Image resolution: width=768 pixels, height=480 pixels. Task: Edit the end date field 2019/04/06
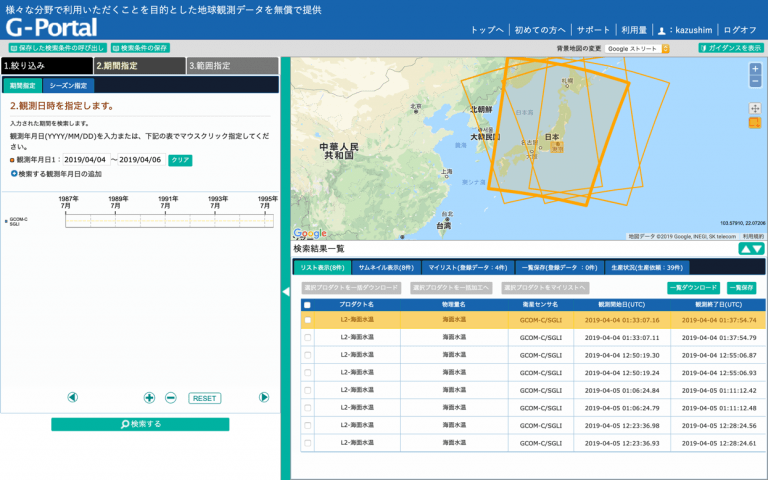pos(142,160)
